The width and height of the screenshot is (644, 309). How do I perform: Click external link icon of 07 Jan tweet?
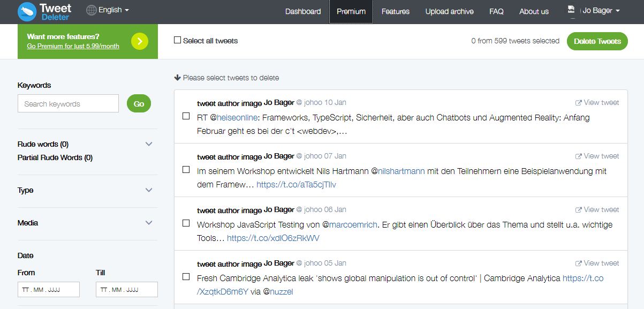pyautogui.click(x=578, y=156)
